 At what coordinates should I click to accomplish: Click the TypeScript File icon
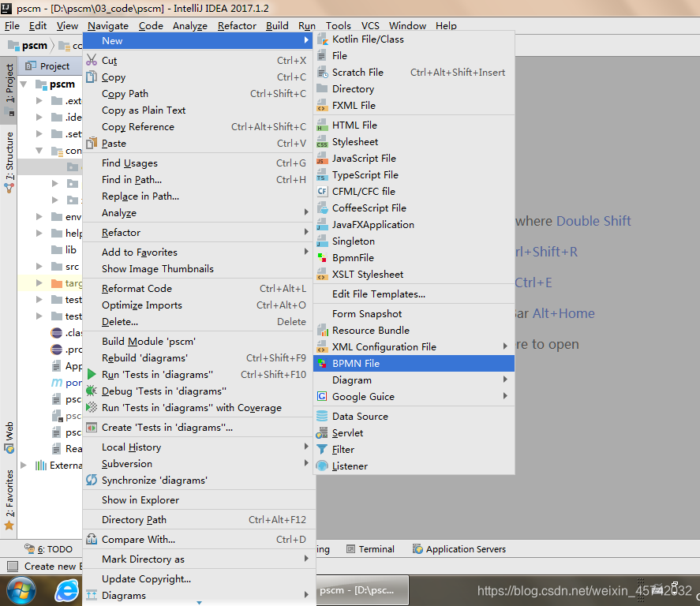coord(322,175)
